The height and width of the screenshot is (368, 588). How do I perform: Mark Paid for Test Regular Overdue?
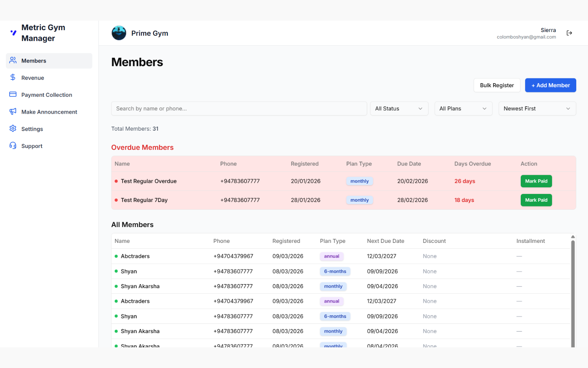[536, 181]
